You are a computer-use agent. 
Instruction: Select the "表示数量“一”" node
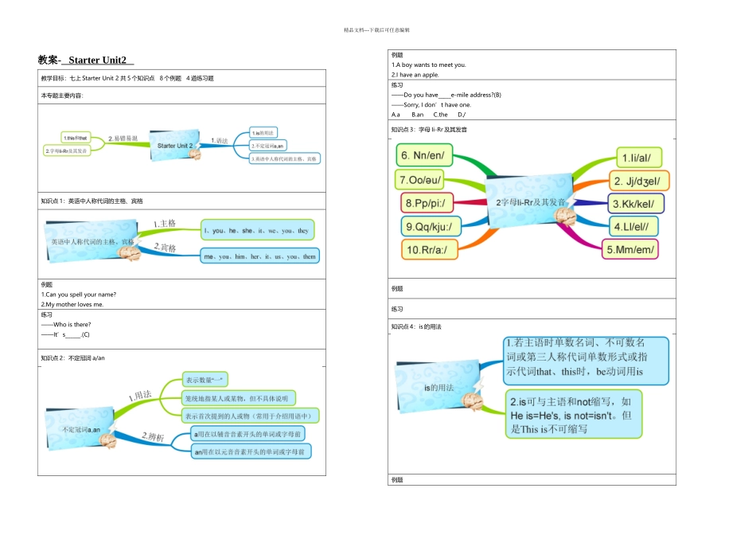[x=205, y=380]
